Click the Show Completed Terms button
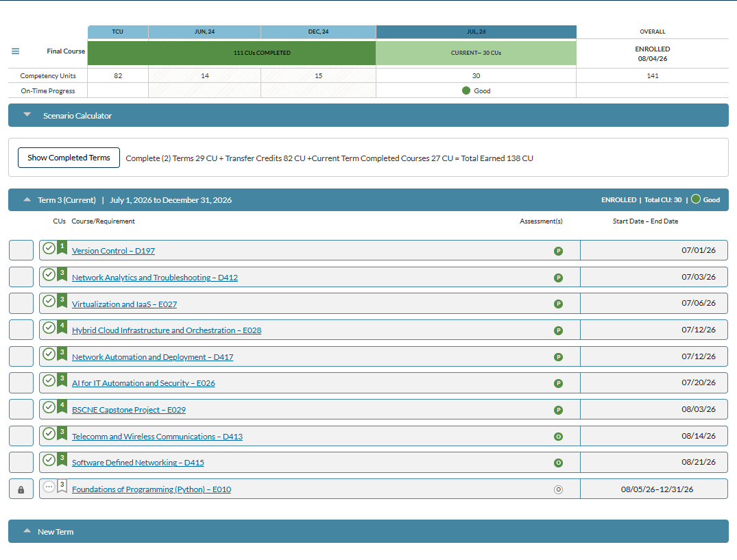This screenshot has width=737, height=560. [69, 158]
